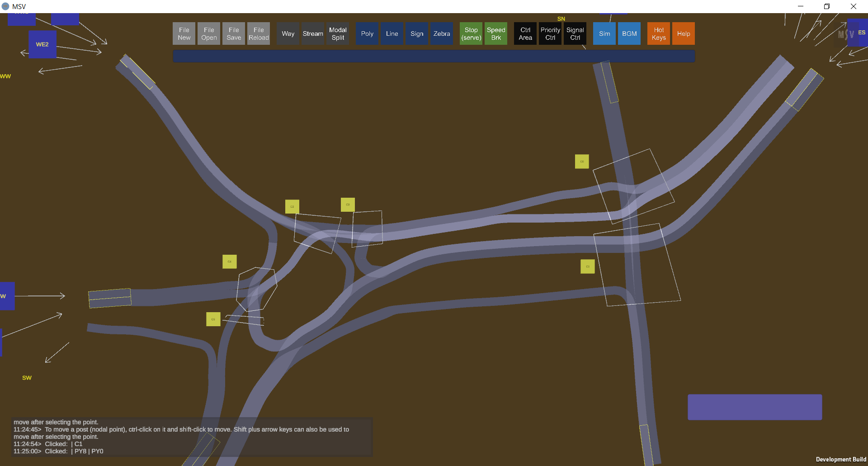Click the Priority Ctrl button
Image resolution: width=868 pixels, height=466 pixels.
550,33
